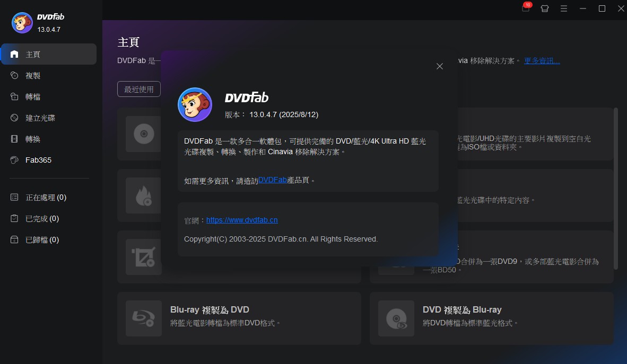Screen dimensions: 627x364
Task: Click the DVDFab monkey logo in sidebar
Action: (x=22, y=23)
